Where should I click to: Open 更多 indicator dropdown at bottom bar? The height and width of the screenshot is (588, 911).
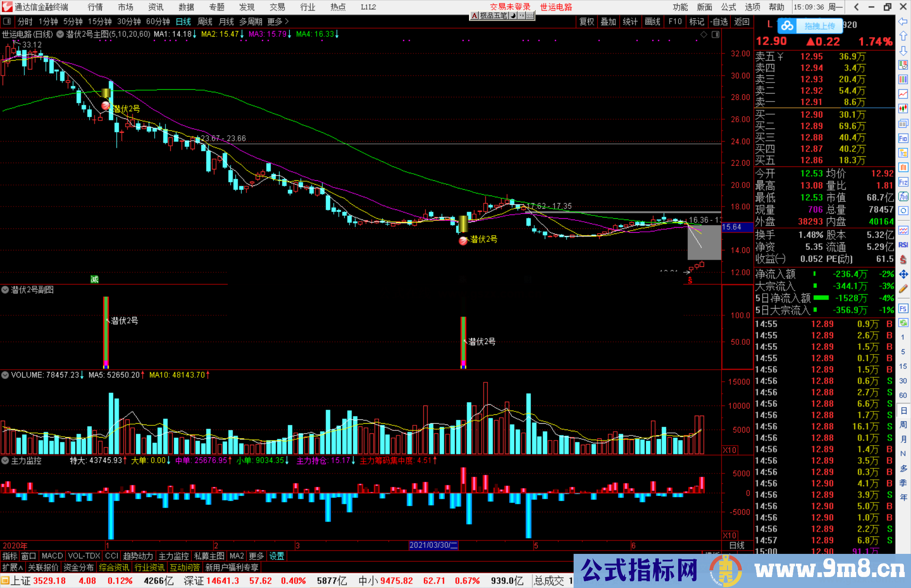pyautogui.click(x=256, y=556)
